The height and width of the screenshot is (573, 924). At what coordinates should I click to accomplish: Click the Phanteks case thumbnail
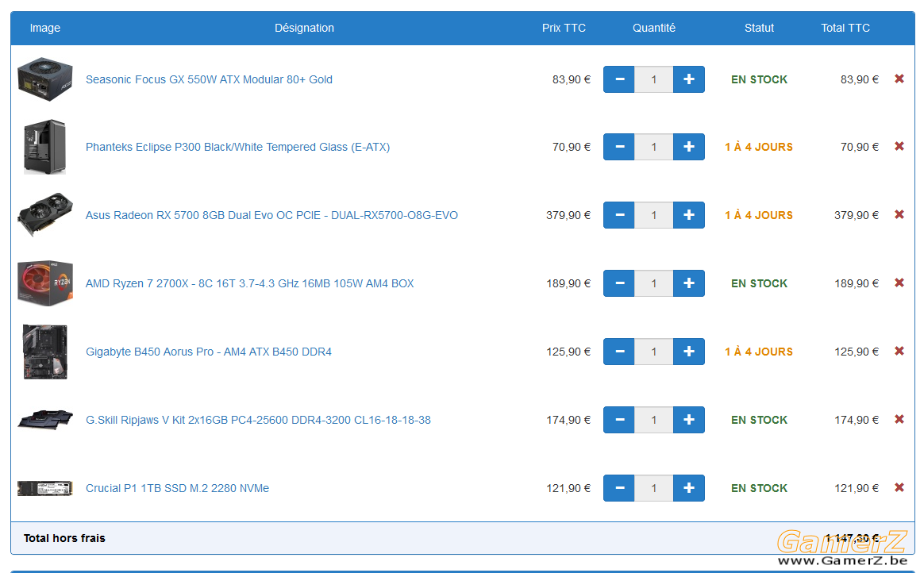[x=44, y=148]
